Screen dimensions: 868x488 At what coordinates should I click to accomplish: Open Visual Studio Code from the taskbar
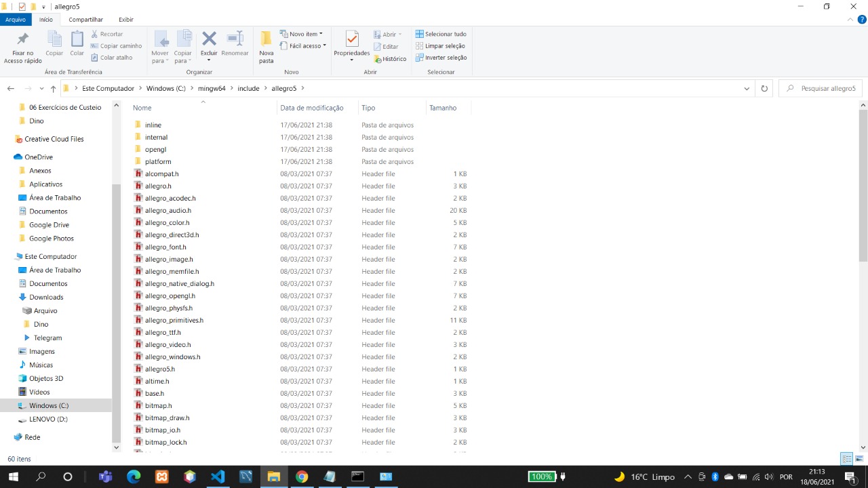click(218, 476)
